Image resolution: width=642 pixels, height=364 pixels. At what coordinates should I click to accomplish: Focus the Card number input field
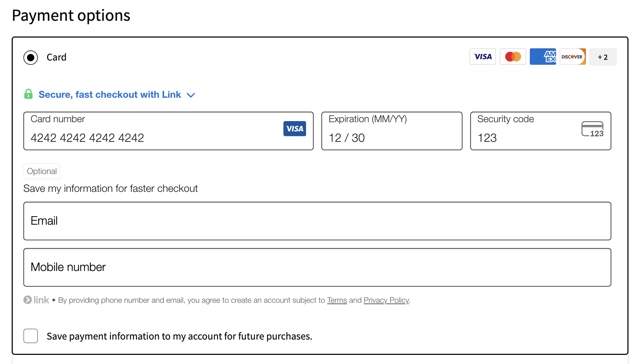pos(153,138)
